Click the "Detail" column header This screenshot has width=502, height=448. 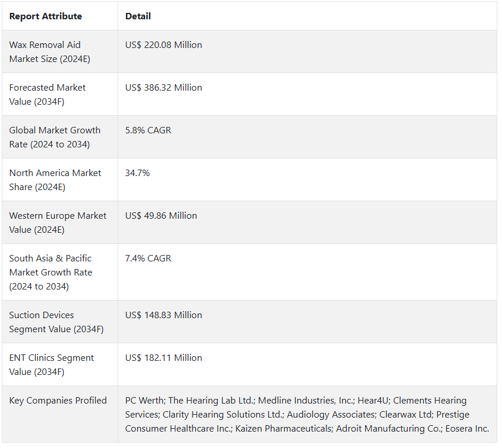point(138,16)
